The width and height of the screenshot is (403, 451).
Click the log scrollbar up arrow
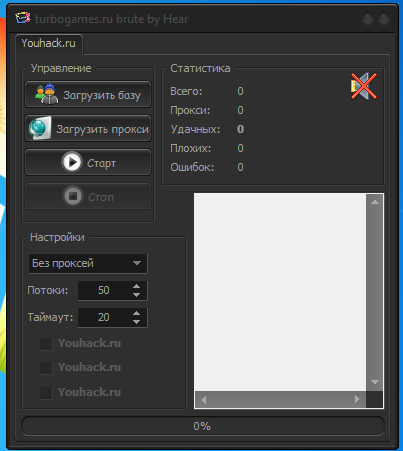point(375,202)
